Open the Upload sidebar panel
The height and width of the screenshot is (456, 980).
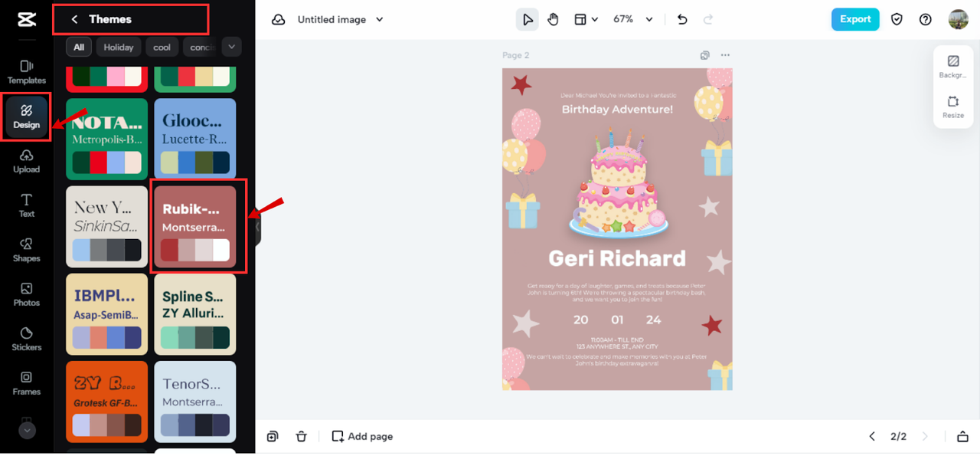coord(26,162)
